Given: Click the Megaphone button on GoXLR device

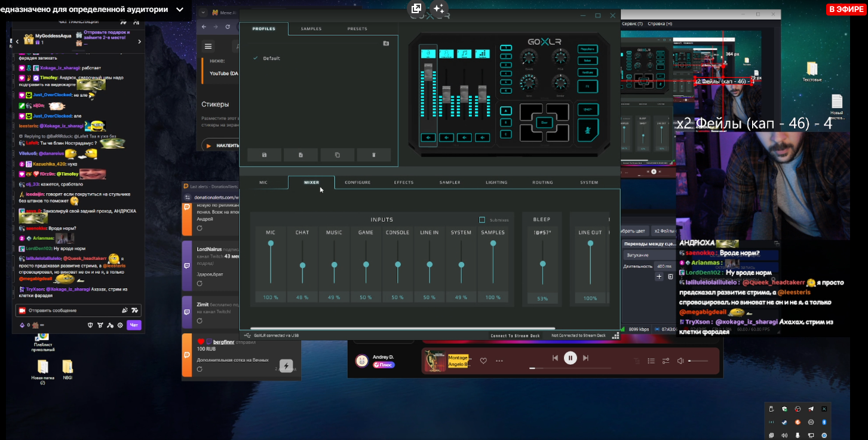Looking at the screenshot, I should point(588,49).
